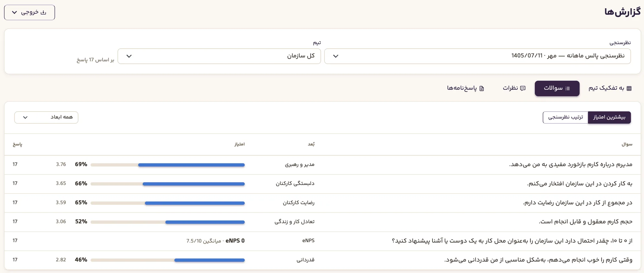
Task: Switch to the به تفکیک تیم tab
Action: point(610,88)
